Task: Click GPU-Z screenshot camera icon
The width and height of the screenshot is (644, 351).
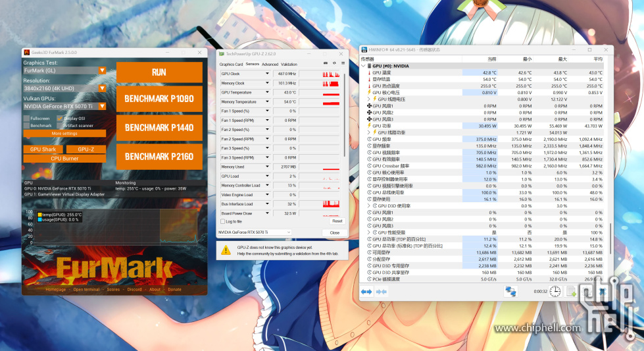Action: 326,63
